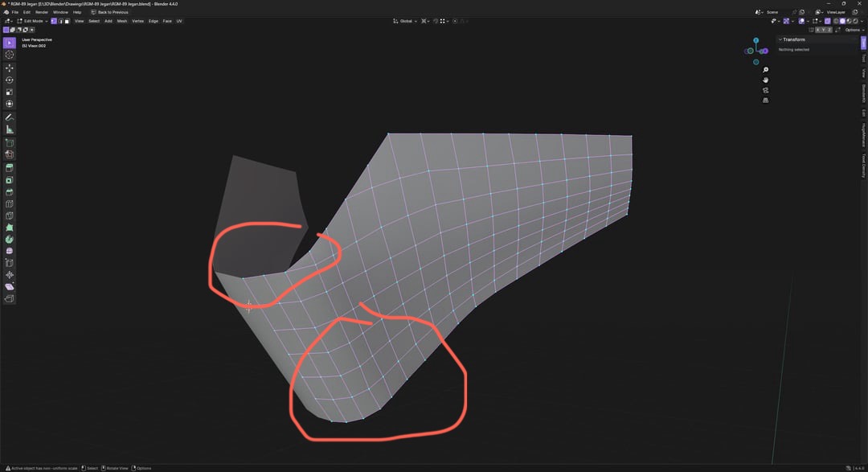
Task: Enable face select mode
Action: 67,21
